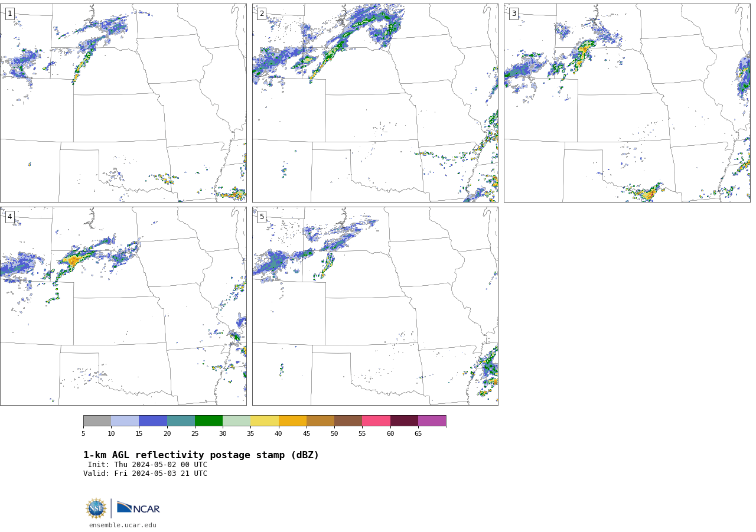
Task: Click the 'Valid: Fri 2024-05-03 21 UTC' text
Action: click(x=145, y=474)
